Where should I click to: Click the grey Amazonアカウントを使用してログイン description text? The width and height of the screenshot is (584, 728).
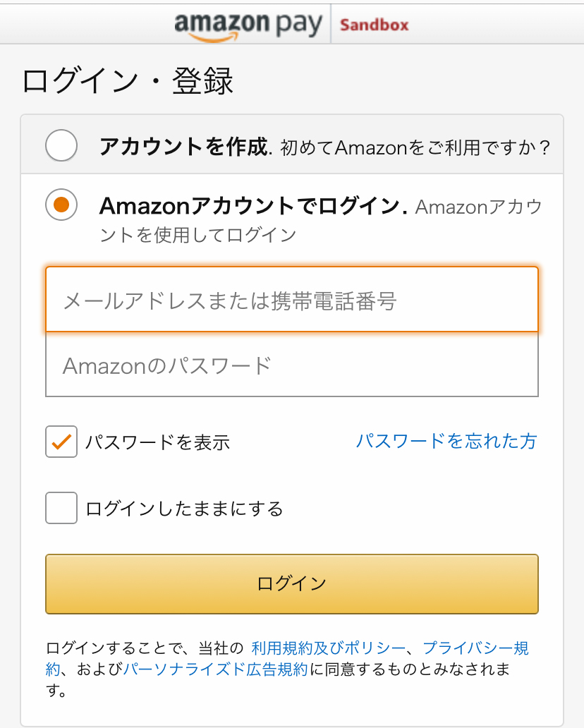point(197,235)
